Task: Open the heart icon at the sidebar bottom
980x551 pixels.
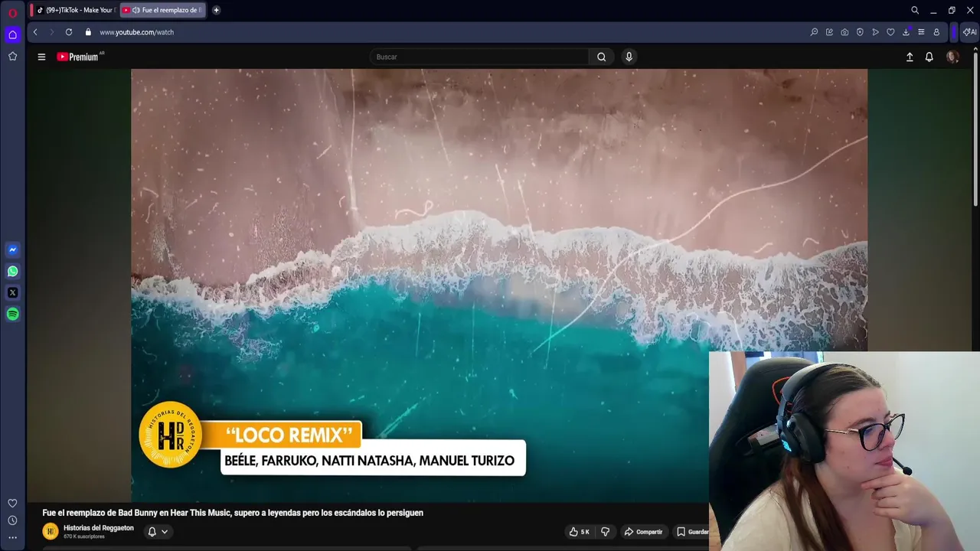Action: [12, 503]
